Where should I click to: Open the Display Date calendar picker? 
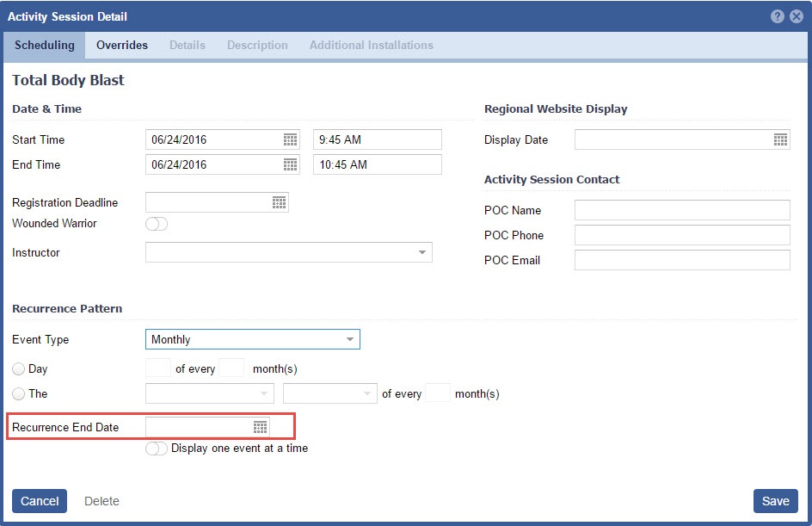click(780, 139)
